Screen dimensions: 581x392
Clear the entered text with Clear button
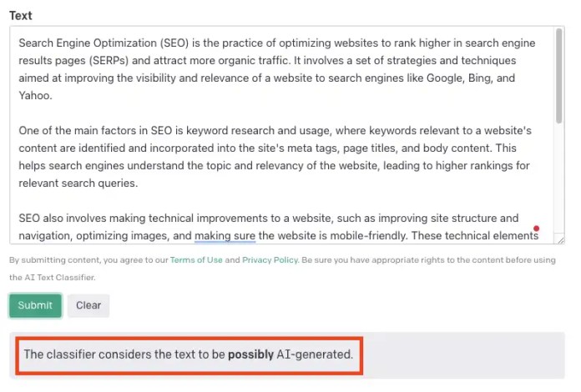coord(88,305)
